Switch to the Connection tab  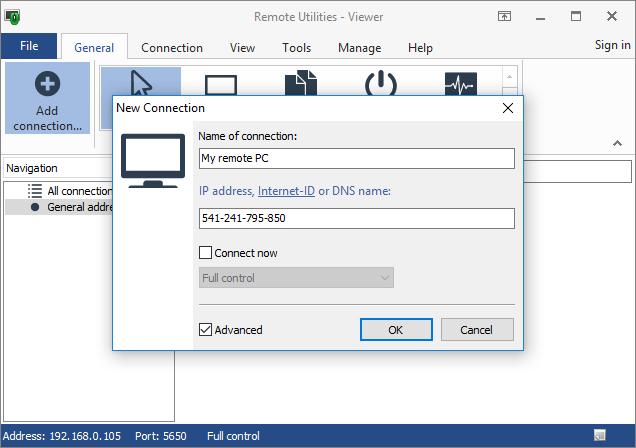coord(172,47)
